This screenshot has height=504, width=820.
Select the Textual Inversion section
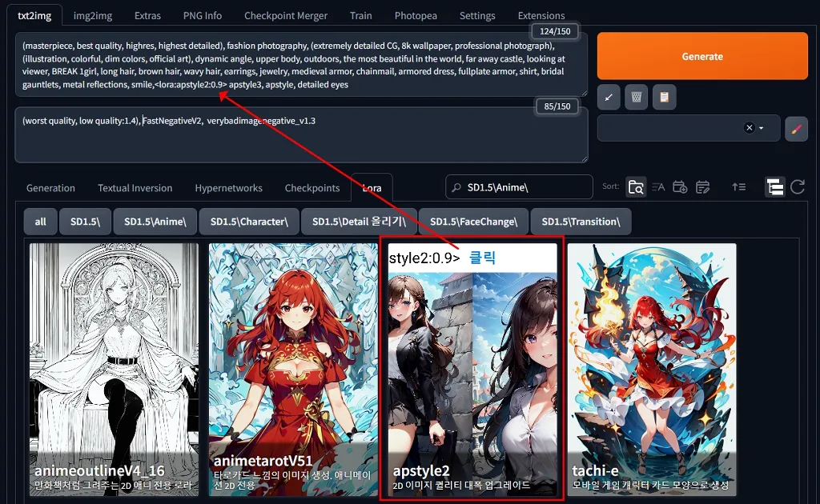[x=135, y=187]
